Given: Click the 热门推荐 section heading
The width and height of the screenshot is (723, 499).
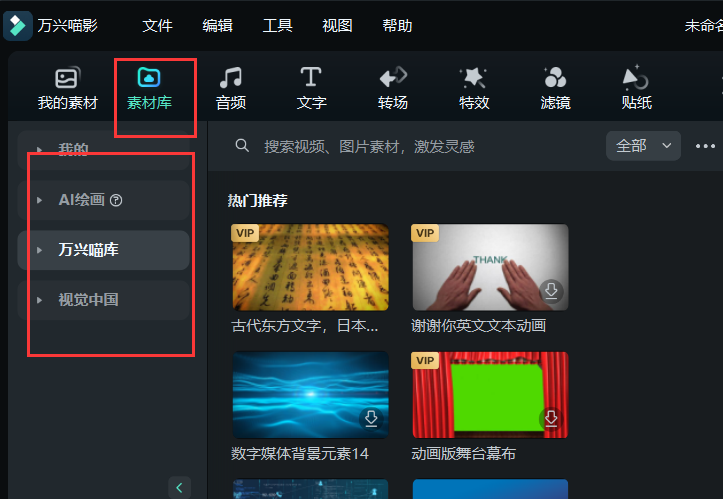Looking at the screenshot, I should 257,200.
